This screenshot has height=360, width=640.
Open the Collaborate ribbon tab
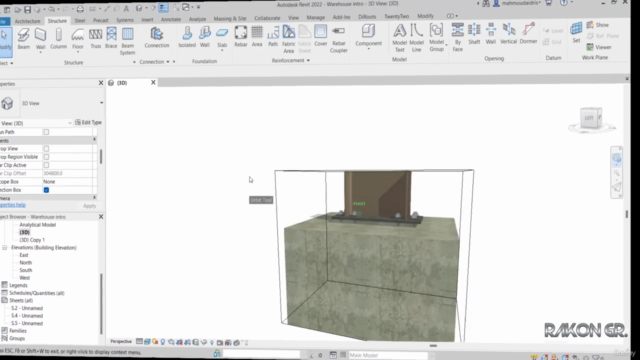267,18
